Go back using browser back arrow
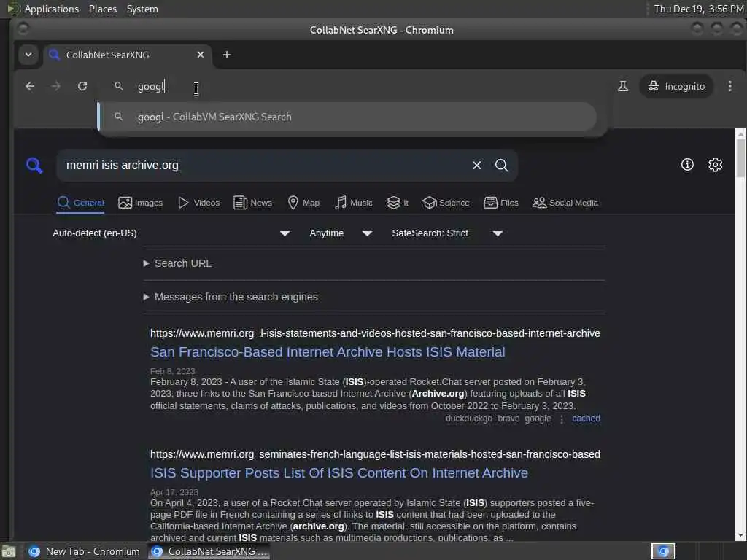 [x=30, y=86]
